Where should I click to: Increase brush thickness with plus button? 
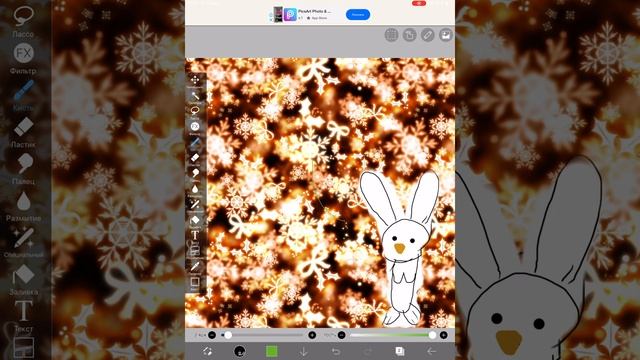(312, 335)
